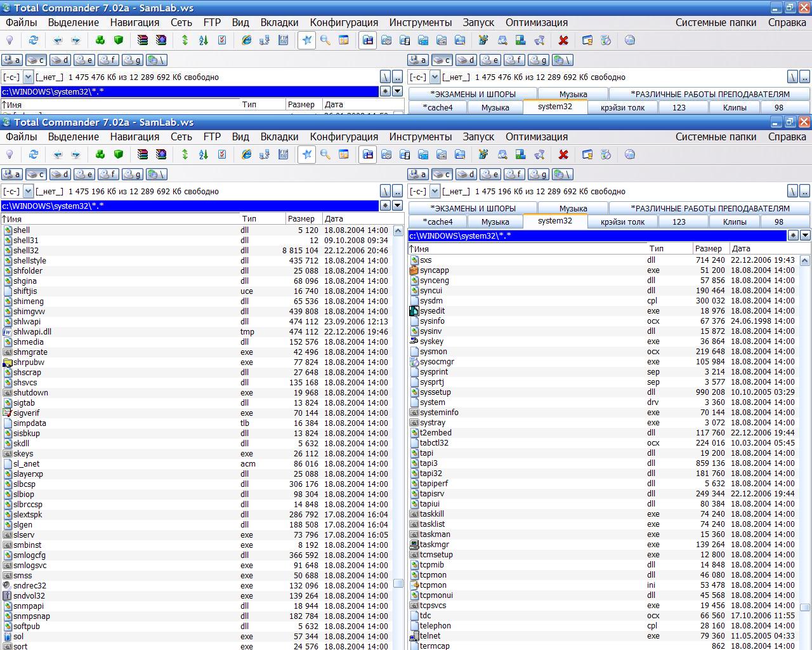Select the telnet file in the right panel
The width and height of the screenshot is (812, 650).
pos(429,635)
